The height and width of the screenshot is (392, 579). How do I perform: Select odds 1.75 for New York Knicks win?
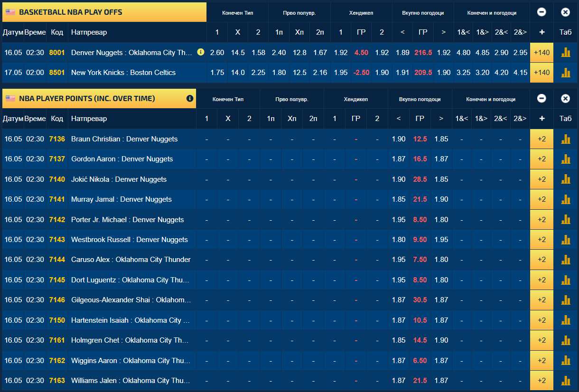pos(217,73)
